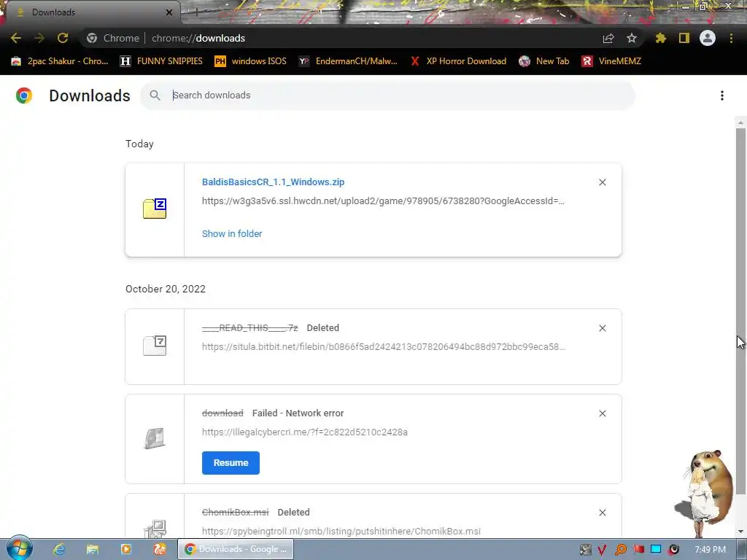Open the VineMEMZ bookmark

(611, 61)
